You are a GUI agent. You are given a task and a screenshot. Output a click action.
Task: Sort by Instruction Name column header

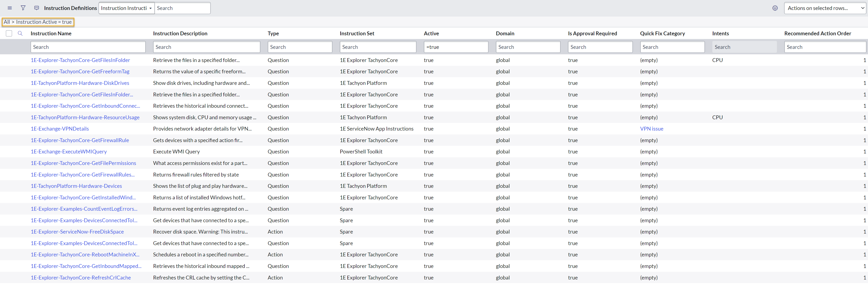pos(51,33)
